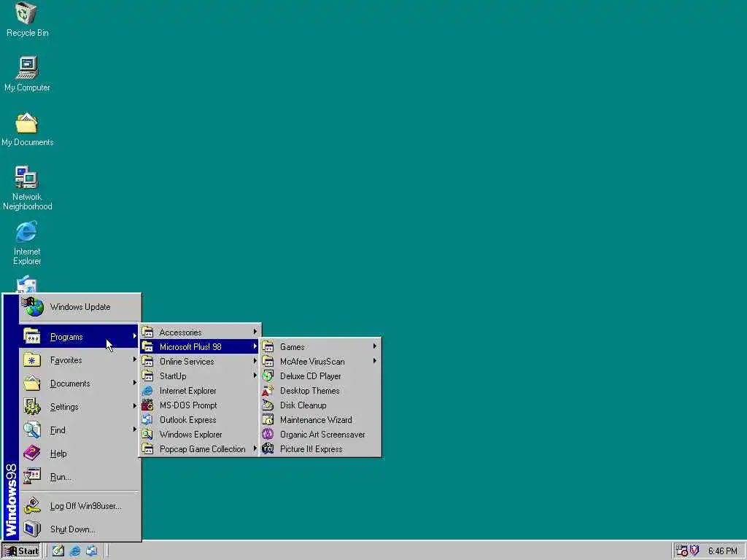Viewport: 747px width, 560px height.
Task: Click the MS-DOS Prompt icon
Action: 147,405
